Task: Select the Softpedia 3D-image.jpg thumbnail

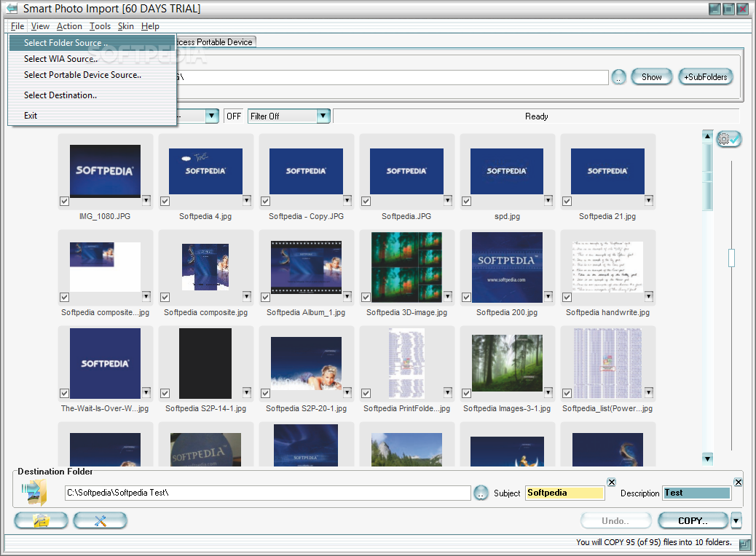Action: tap(406, 267)
